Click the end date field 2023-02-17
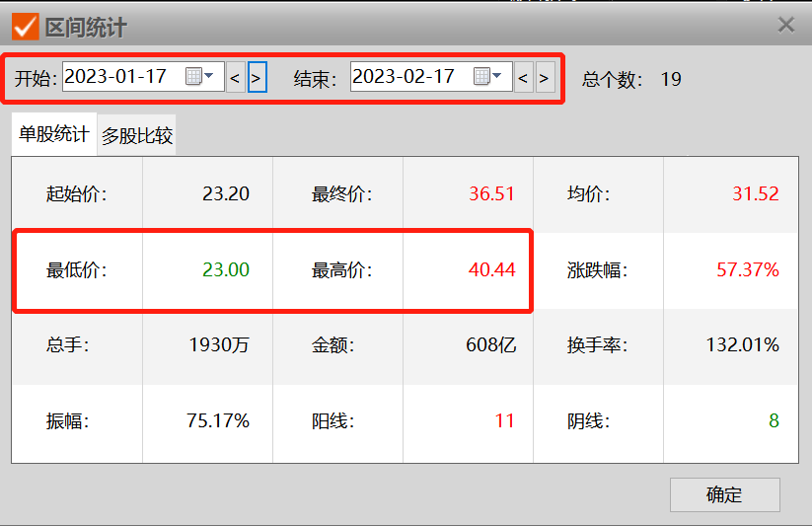 coord(405,77)
